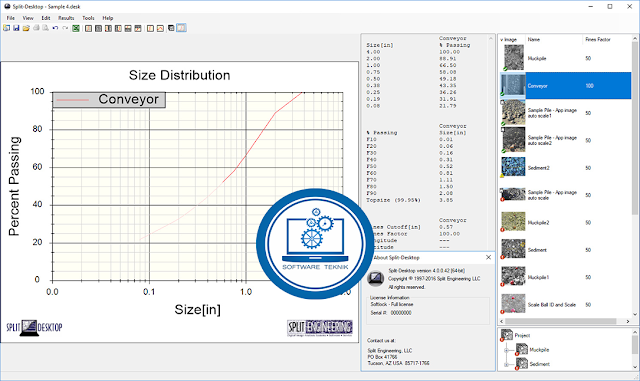640x381 pixels.
Task: Click the Redo arrow icon
Action: [x=65, y=28]
